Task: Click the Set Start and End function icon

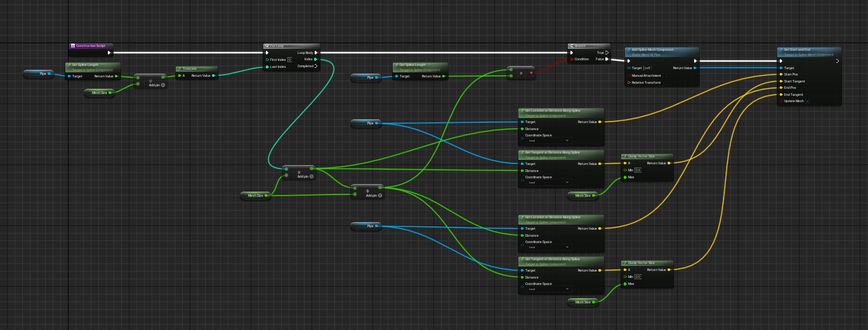Action: 782,49
